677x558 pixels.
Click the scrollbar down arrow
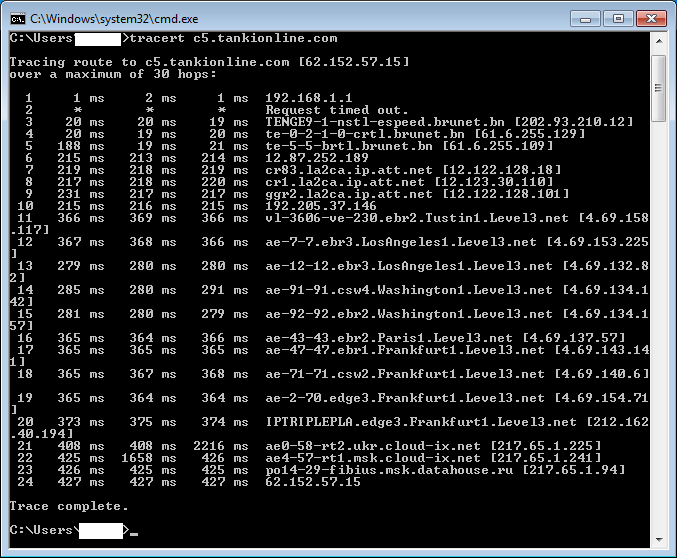click(658, 540)
